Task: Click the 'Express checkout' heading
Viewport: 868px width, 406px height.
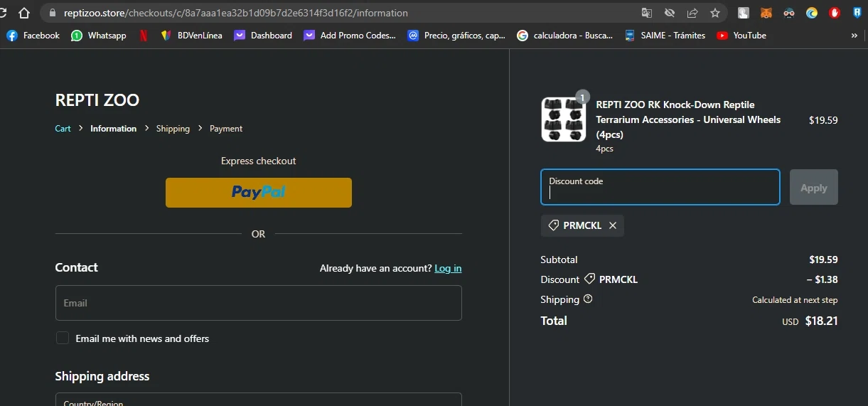Action: click(259, 161)
